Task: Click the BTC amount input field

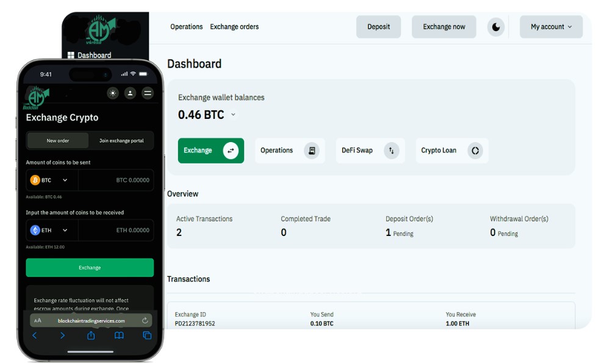Action: pos(116,180)
